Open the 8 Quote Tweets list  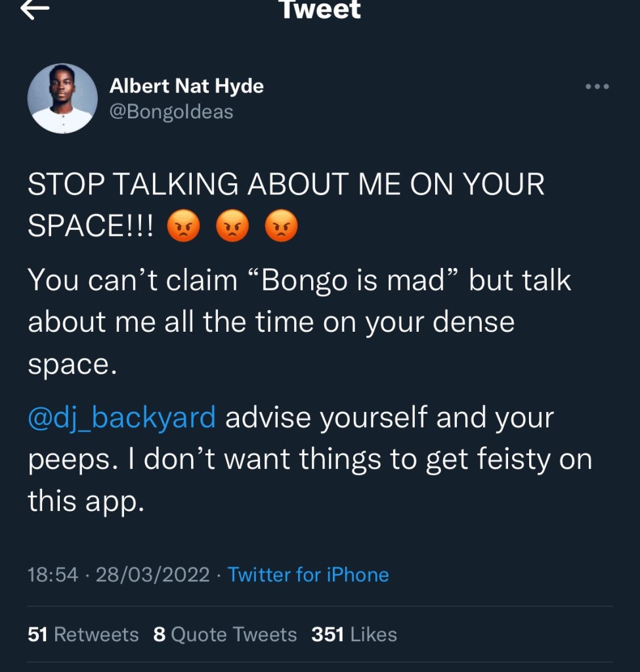coord(224,635)
